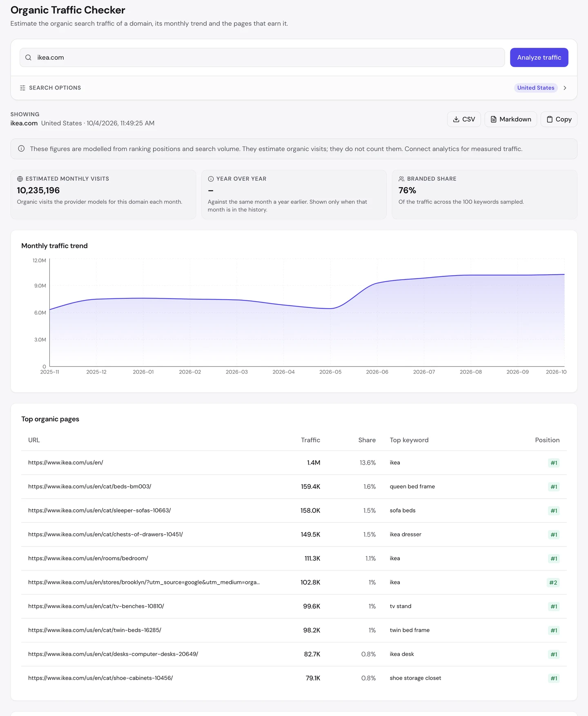Open the stores/brooklyn URL

pos(144,582)
